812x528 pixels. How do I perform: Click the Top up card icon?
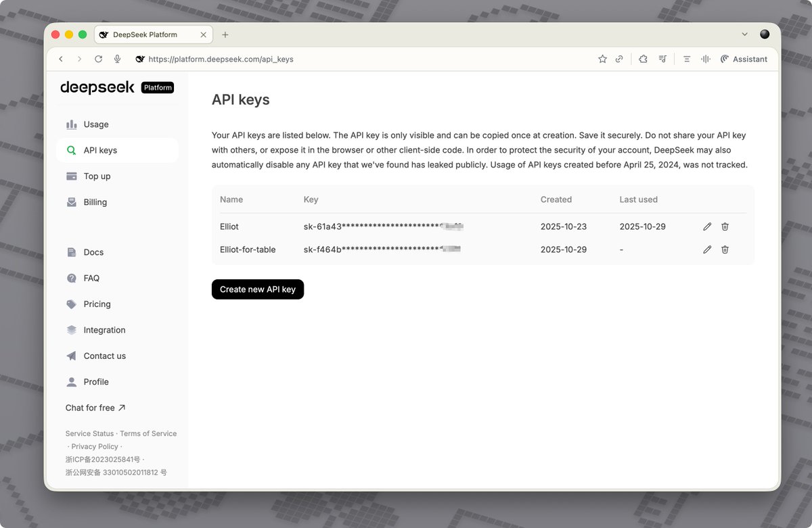coord(71,176)
